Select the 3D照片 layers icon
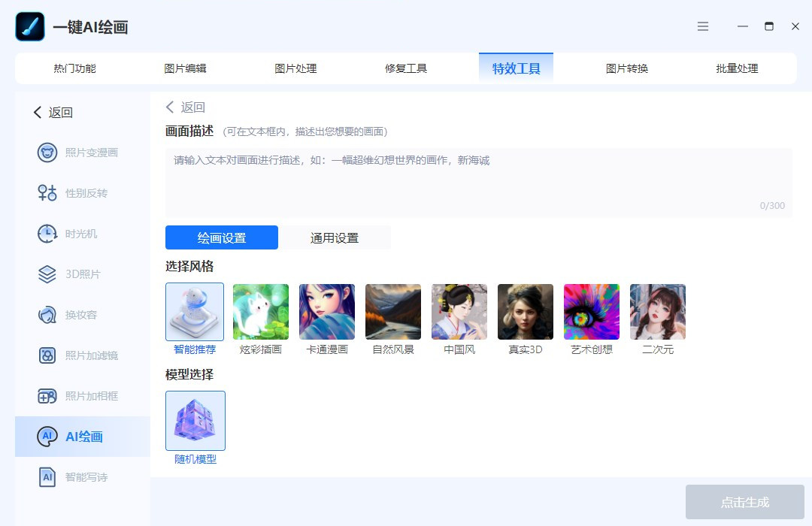812x526 pixels. tap(47, 274)
